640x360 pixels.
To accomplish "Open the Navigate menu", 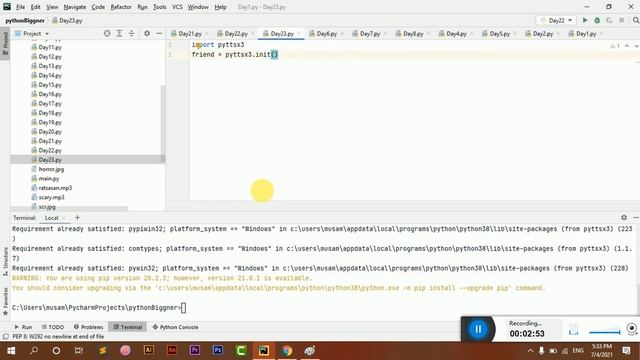I will 75,7.
